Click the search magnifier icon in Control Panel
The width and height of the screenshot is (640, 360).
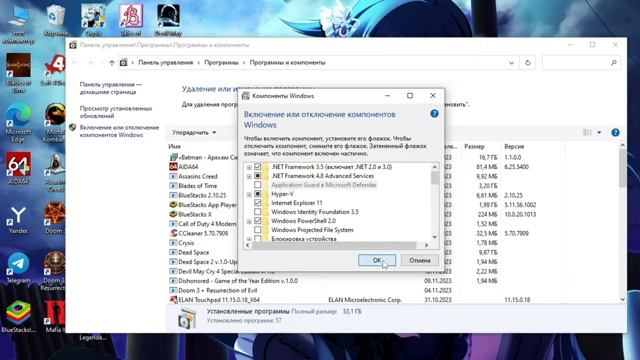click(x=613, y=63)
